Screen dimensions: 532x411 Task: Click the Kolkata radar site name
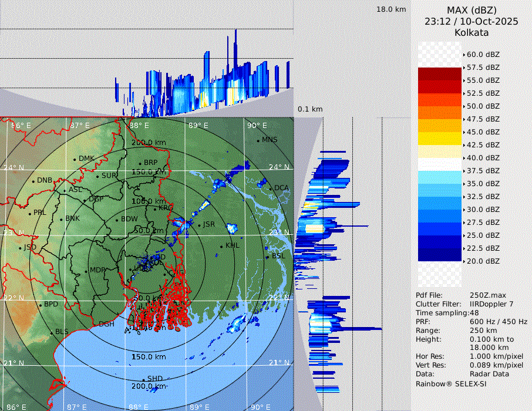click(472, 33)
